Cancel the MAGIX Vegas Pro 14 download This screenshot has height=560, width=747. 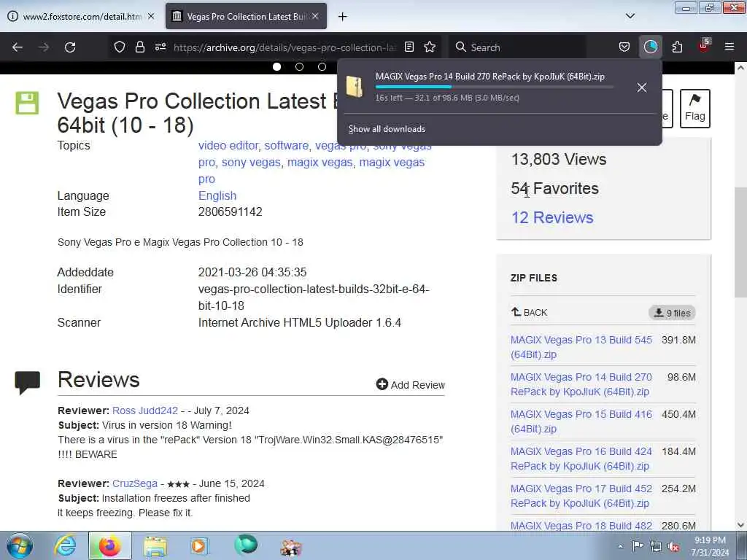(x=642, y=87)
